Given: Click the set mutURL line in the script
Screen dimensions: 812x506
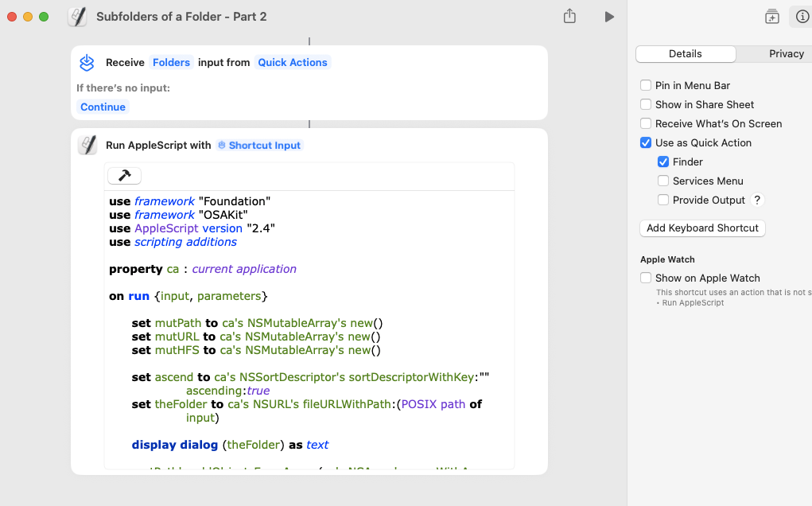Looking at the screenshot, I should (256, 337).
